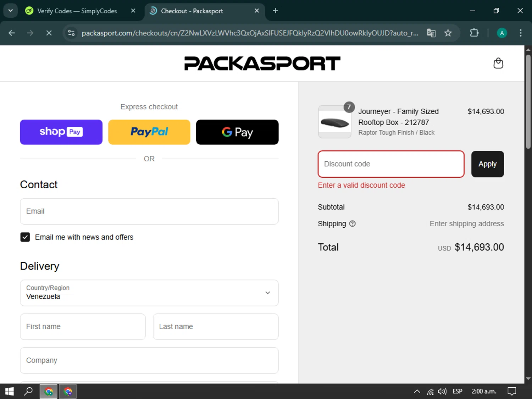532x399 pixels.
Task: Stop loading the page
Action: tap(49, 33)
